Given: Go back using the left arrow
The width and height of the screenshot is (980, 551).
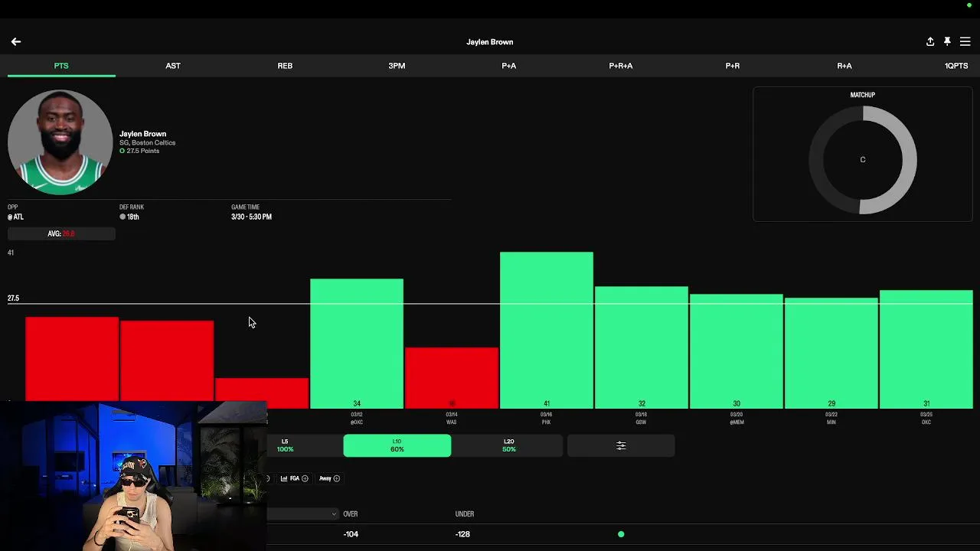Looking at the screenshot, I should coord(16,42).
